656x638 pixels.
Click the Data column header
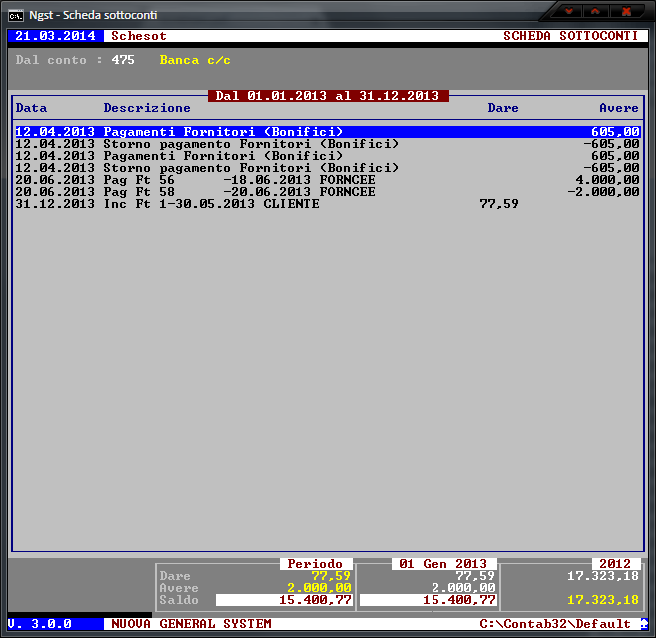click(x=31, y=108)
